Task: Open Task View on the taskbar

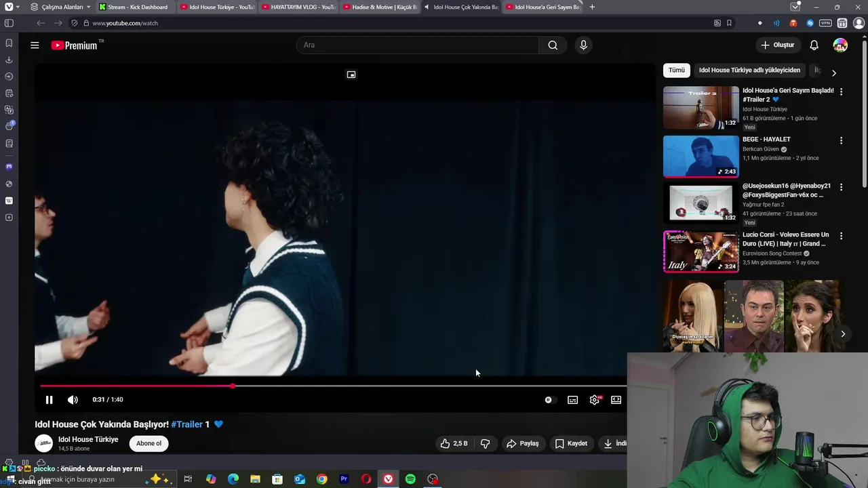Action: pos(188,479)
